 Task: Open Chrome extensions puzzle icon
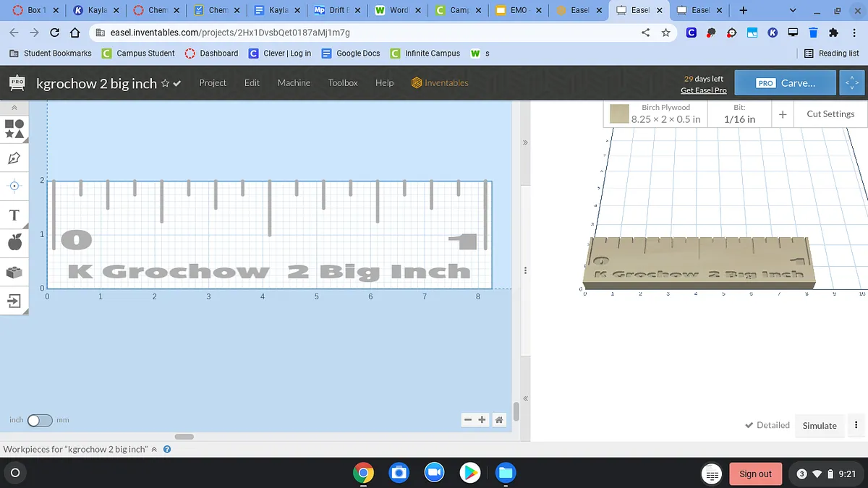[833, 33]
